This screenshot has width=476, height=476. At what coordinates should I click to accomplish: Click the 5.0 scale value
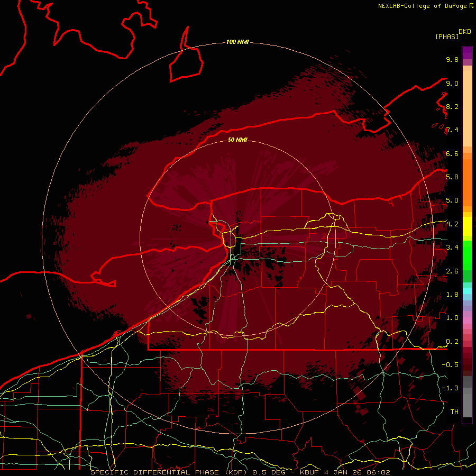pos(452,200)
